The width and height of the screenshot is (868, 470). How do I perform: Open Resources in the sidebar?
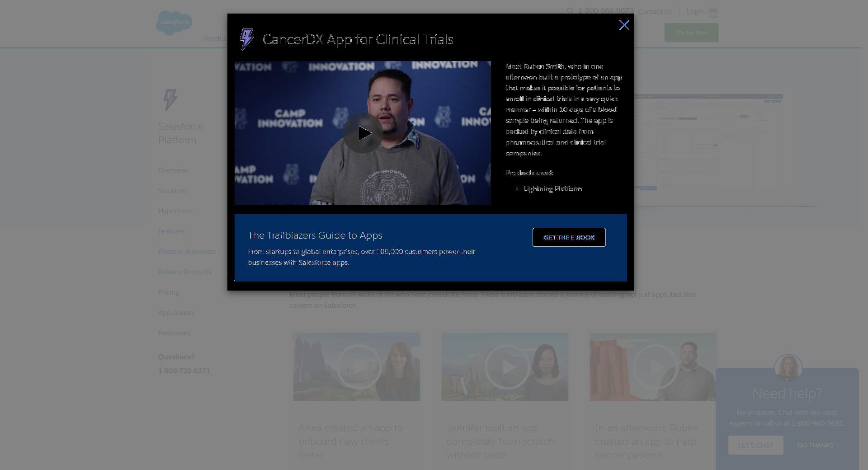[x=174, y=333]
